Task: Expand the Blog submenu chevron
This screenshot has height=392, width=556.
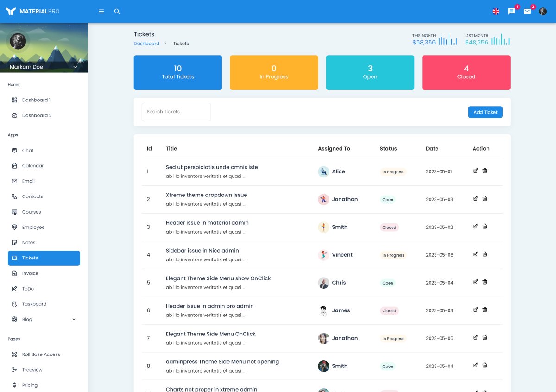Action: coord(74,320)
